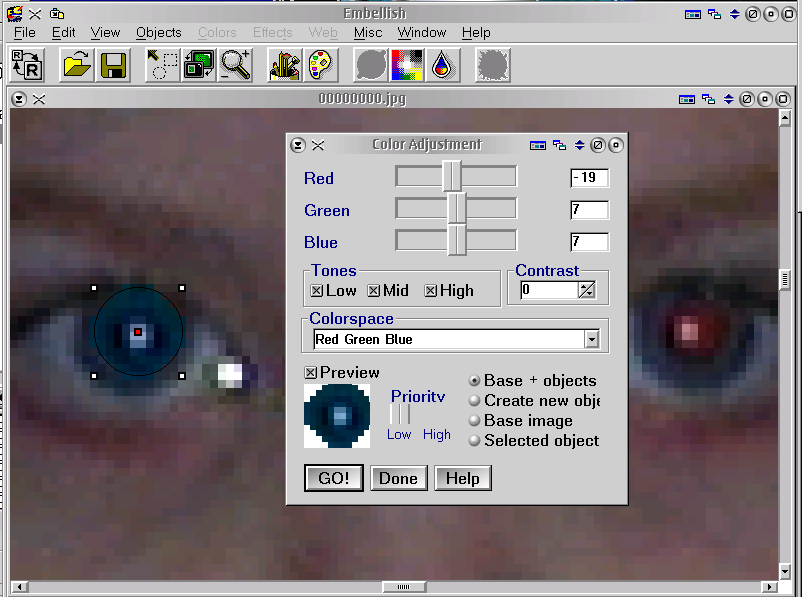Click the open folder toolbar icon

76,65
